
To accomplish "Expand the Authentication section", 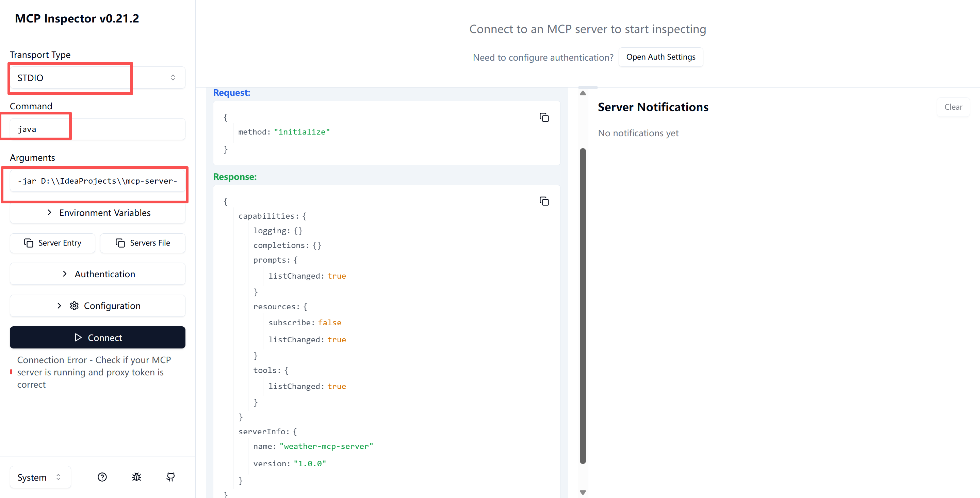I will pyautogui.click(x=97, y=274).
